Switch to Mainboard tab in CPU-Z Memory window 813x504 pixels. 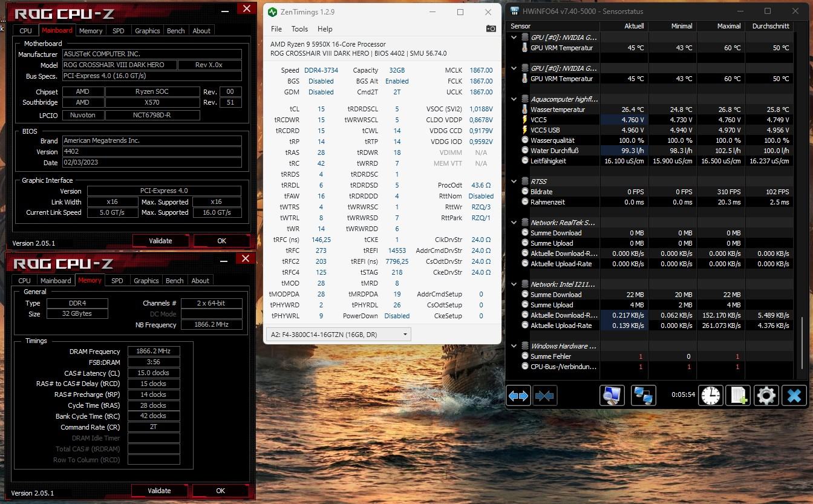[x=56, y=281]
